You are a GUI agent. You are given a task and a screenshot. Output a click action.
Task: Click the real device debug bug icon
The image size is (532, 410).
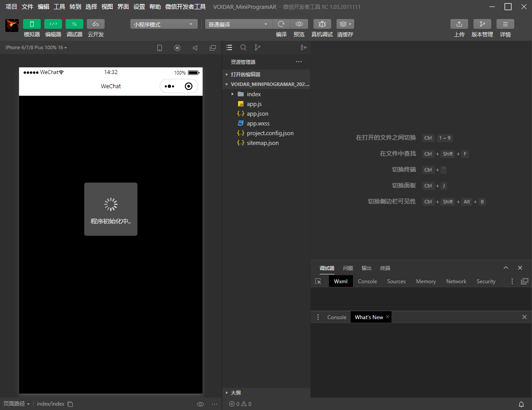pyautogui.click(x=322, y=24)
